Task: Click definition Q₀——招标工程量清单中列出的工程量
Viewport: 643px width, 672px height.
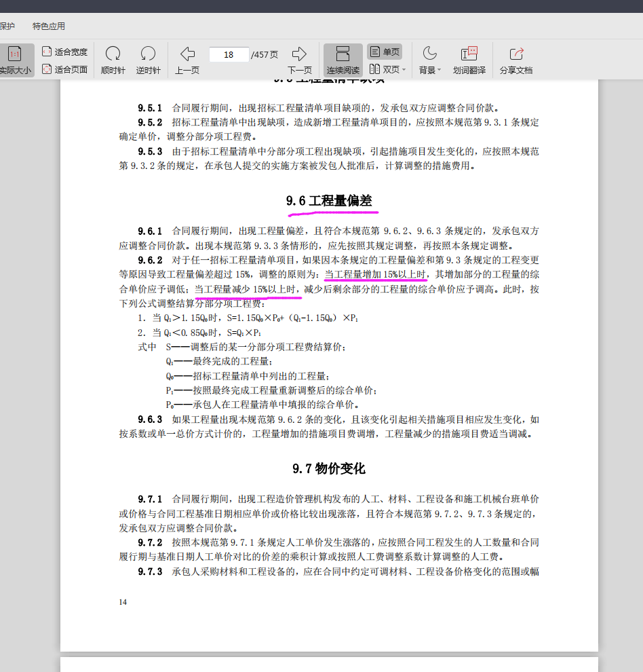Action: (248, 376)
